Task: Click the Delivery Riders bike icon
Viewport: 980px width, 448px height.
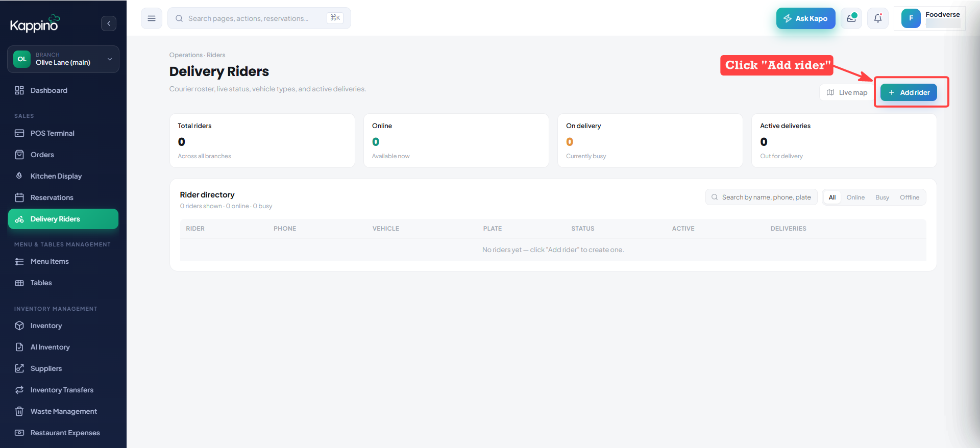Action: [x=19, y=219]
